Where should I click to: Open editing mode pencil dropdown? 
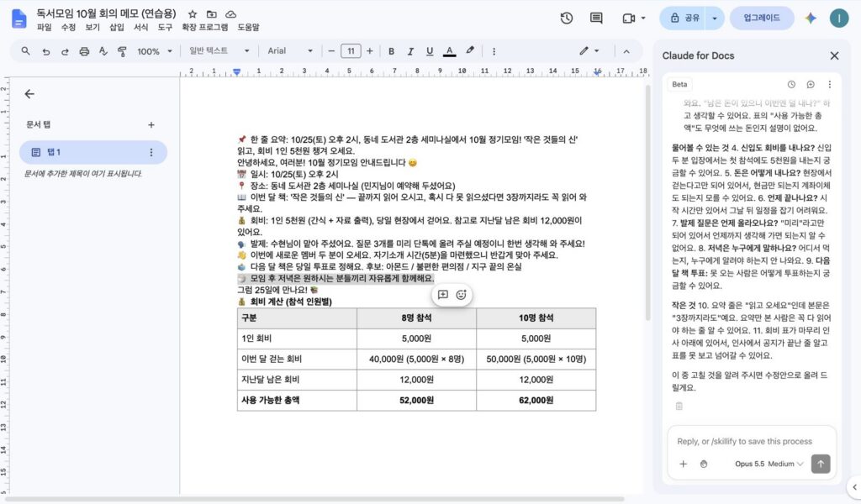589,51
